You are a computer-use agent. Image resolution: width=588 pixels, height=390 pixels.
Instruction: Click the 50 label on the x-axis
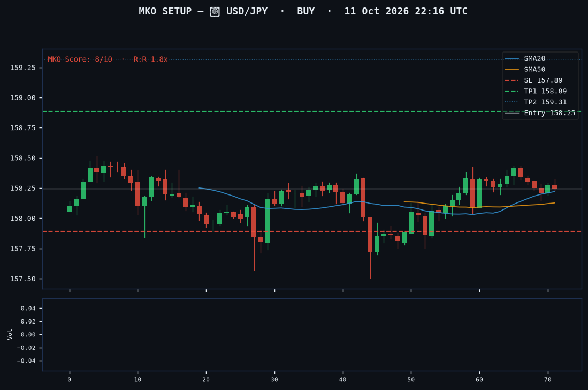pos(411,380)
